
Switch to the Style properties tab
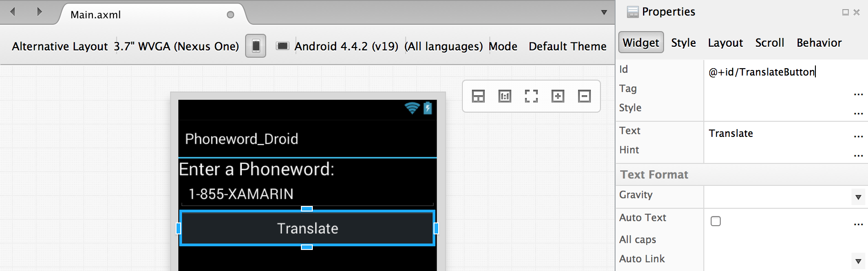coord(683,43)
